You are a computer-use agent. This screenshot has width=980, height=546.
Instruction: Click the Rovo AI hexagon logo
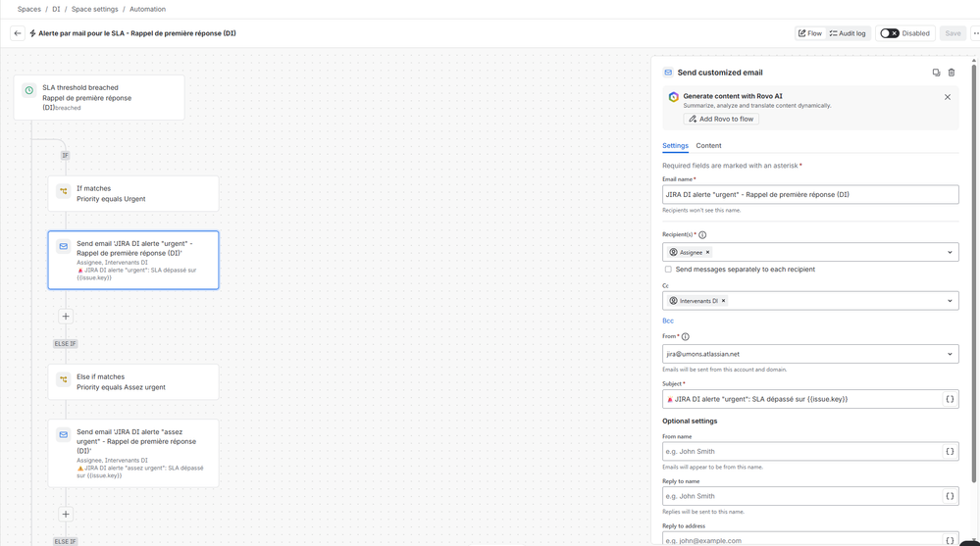tap(673, 97)
